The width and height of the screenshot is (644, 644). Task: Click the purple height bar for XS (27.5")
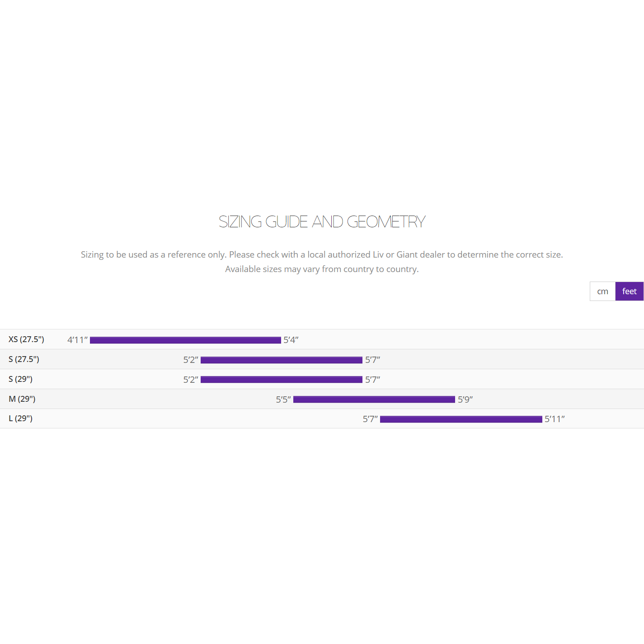click(185, 340)
